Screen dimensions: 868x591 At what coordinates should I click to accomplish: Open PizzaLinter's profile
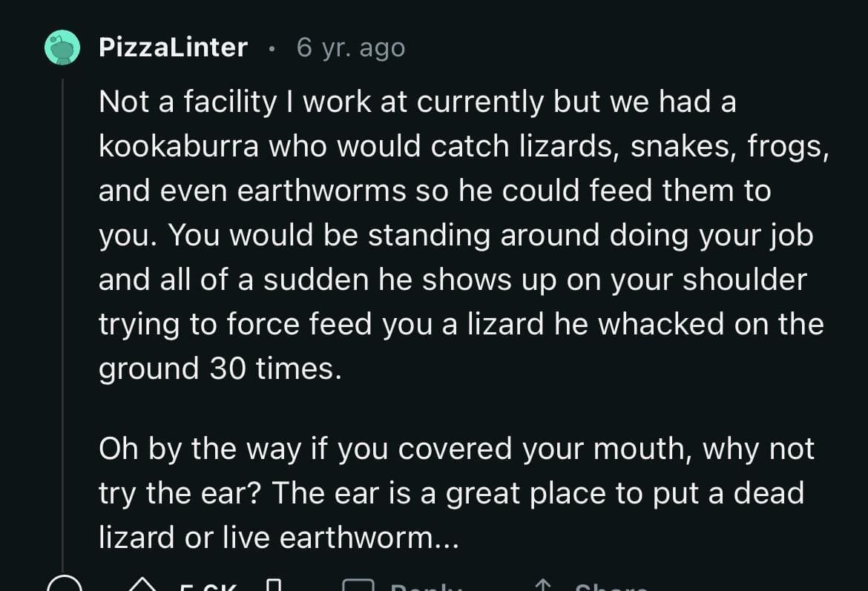coord(172,47)
